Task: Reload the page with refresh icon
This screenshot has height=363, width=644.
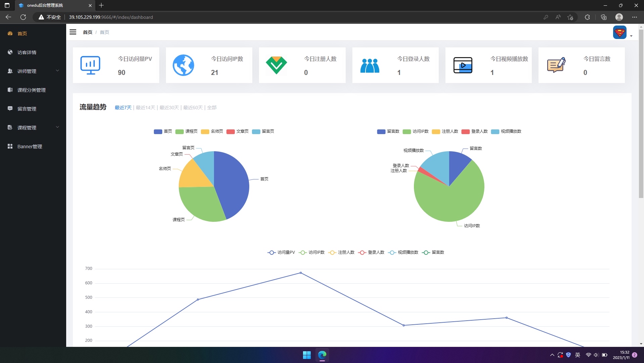Action: 23,17
